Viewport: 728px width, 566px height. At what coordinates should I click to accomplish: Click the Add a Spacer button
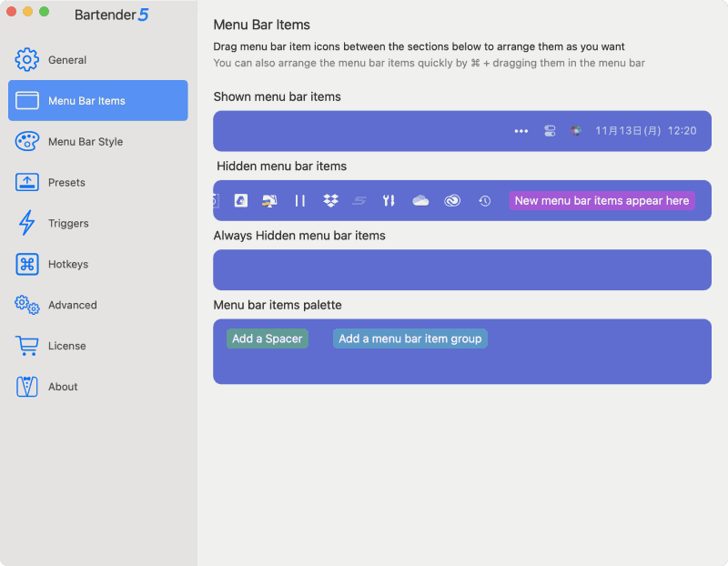point(267,338)
